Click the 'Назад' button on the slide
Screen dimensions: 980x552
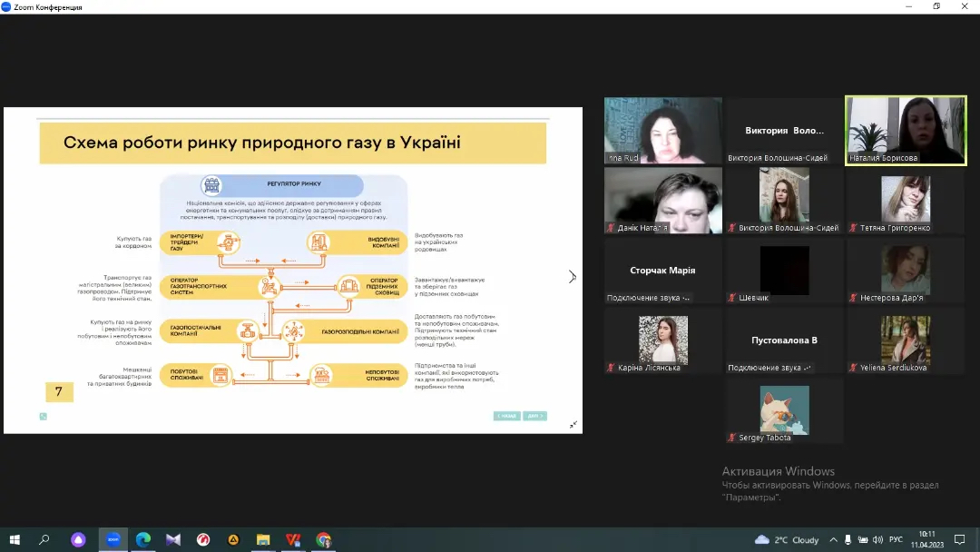[506, 416]
